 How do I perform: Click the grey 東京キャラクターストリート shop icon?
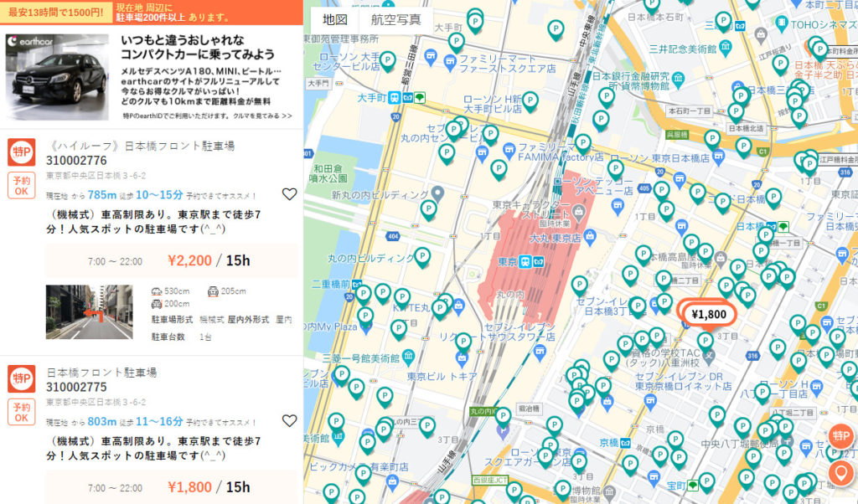pyautogui.click(x=579, y=211)
